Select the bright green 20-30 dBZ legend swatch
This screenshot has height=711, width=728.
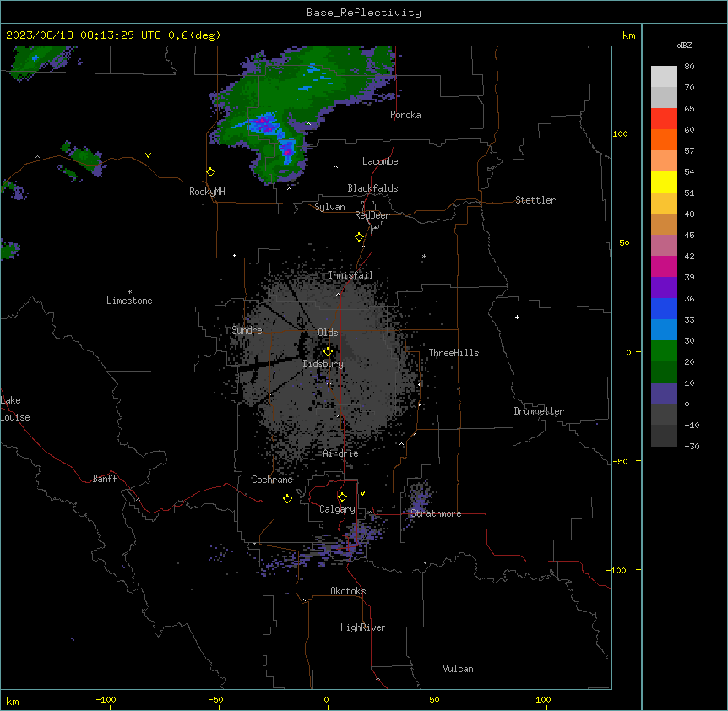664,351
